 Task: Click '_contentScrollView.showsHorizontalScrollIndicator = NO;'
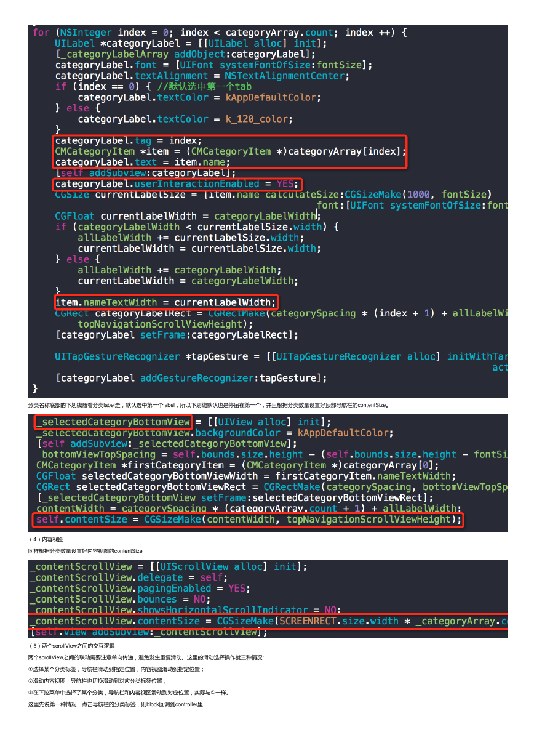tap(185, 610)
